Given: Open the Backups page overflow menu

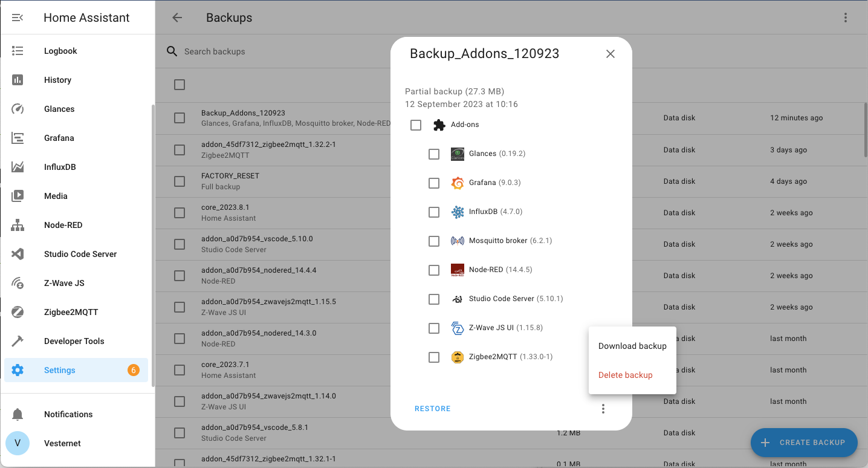Looking at the screenshot, I should click(846, 18).
